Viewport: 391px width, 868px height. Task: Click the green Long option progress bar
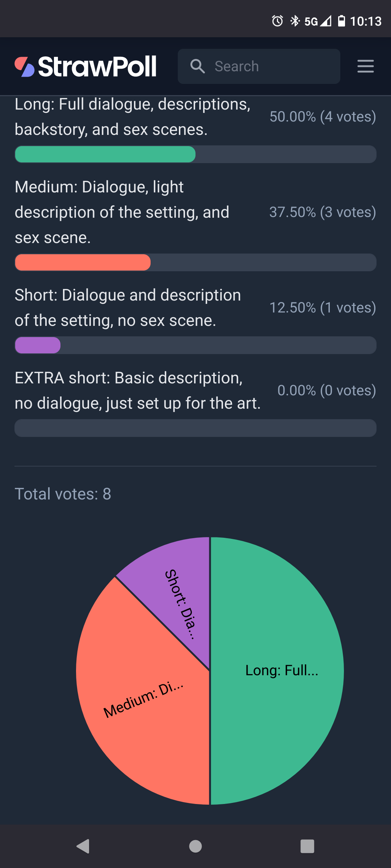[x=105, y=154]
